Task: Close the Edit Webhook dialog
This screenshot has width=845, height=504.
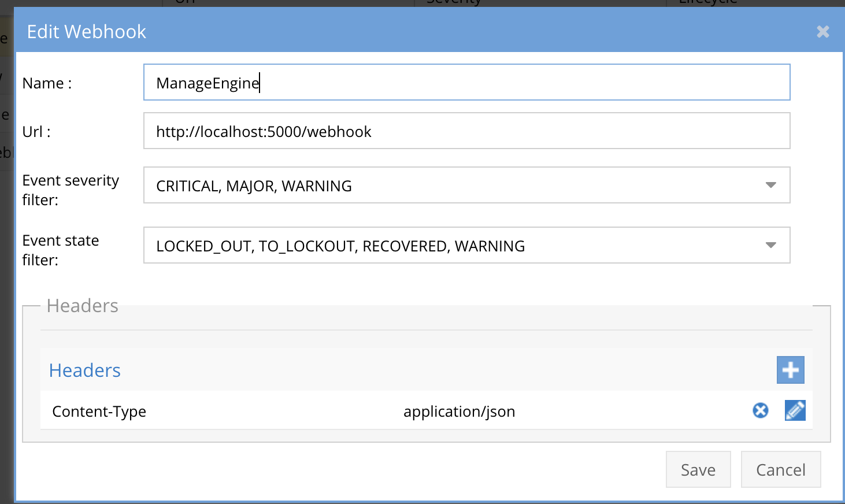Action: 822,32
